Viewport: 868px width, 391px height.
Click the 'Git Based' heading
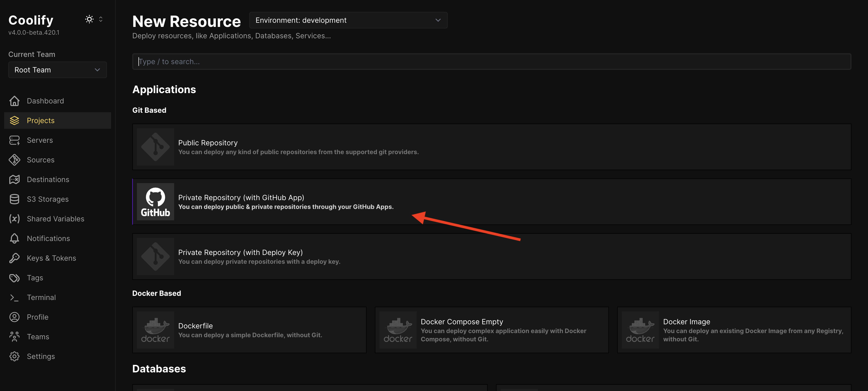click(x=149, y=110)
